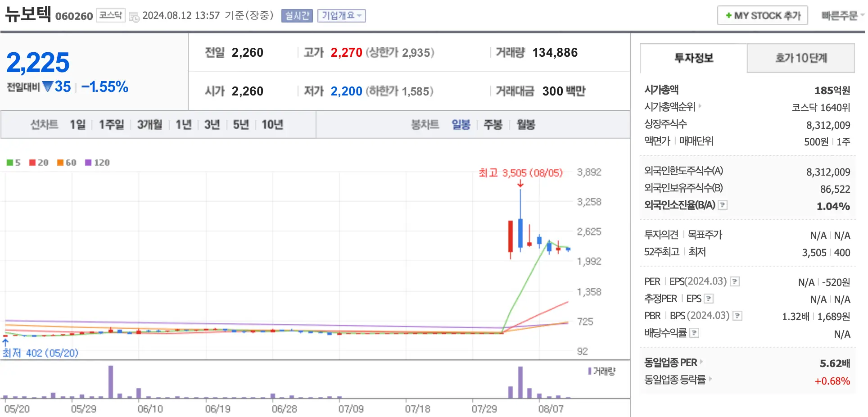Viewport: 868px width, 417px height.
Task: Click the help icon next to 외국인소진율(B/A)
Action: (723, 205)
